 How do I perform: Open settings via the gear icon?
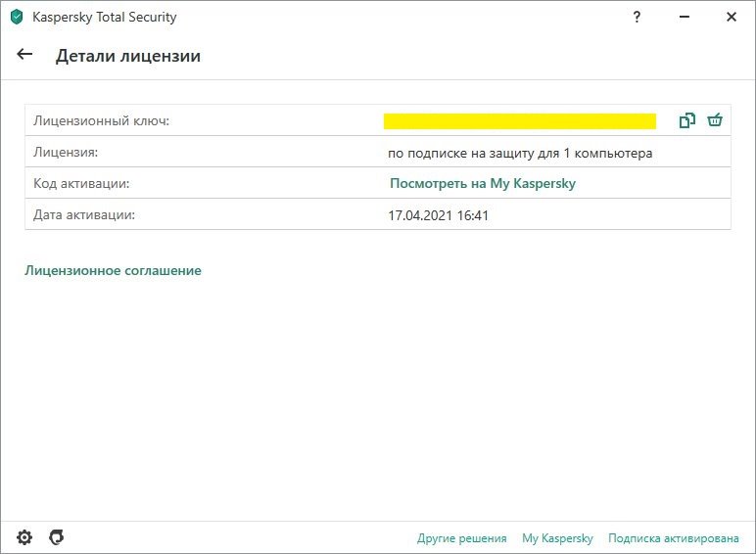click(24, 537)
